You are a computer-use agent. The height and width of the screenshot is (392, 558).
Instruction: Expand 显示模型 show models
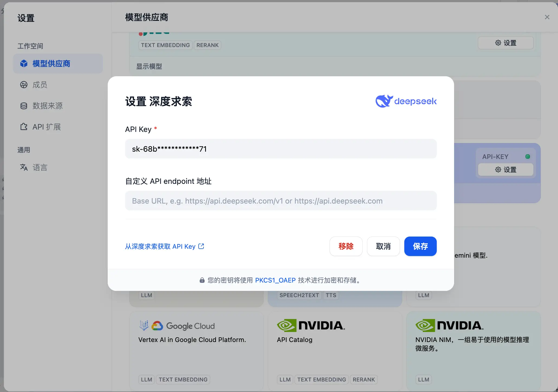[149, 66]
